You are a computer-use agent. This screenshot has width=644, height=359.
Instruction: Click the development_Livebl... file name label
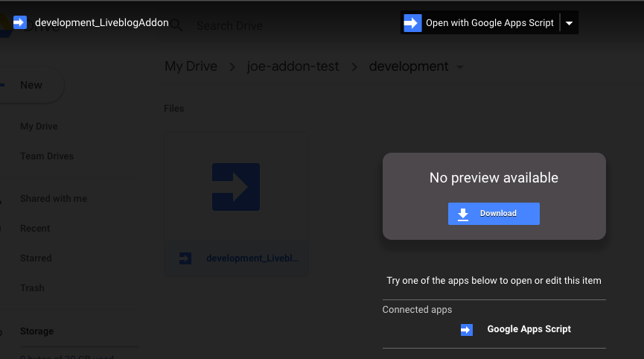coord(252,258)
